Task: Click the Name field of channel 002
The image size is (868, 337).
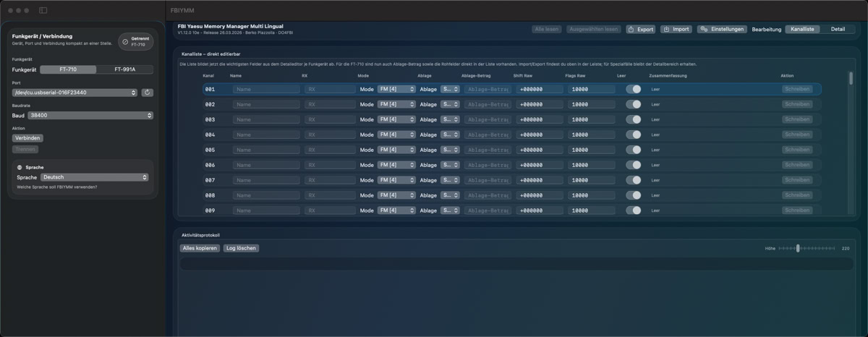Action: coord(265,104)
